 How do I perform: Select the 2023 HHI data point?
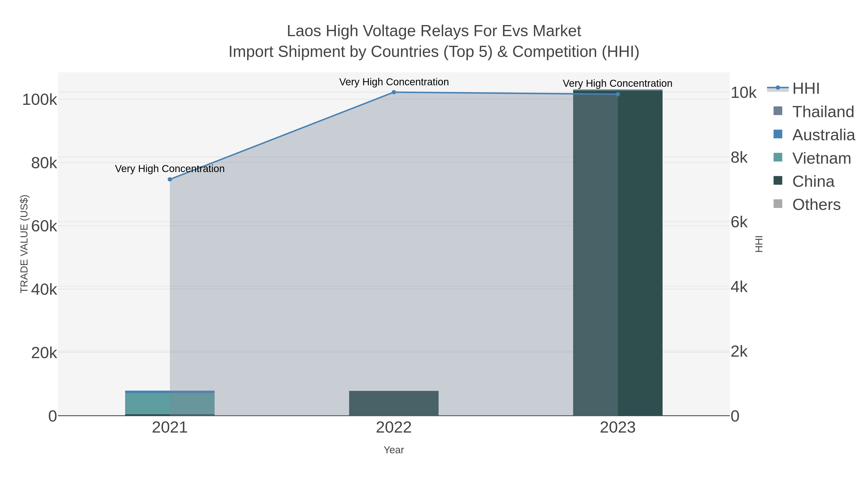(x=618, y=94)
